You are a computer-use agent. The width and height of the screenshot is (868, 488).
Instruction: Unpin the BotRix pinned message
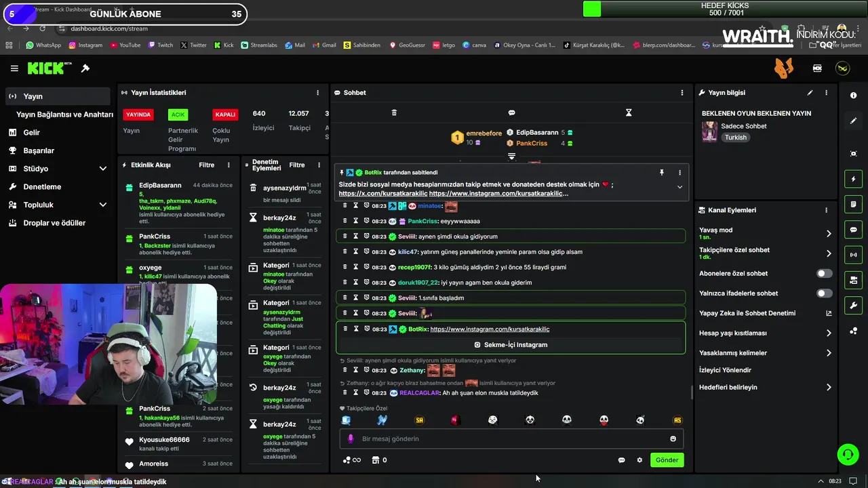point(662,173)
